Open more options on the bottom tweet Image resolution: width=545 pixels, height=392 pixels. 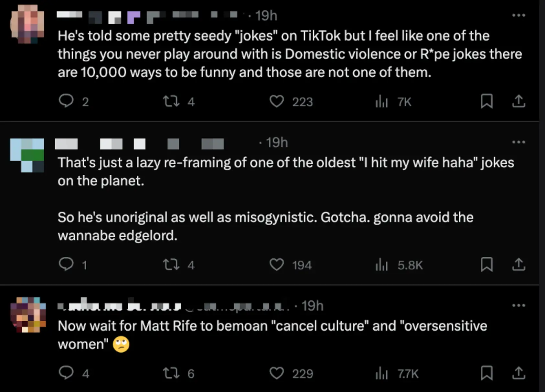click(518, 305)
